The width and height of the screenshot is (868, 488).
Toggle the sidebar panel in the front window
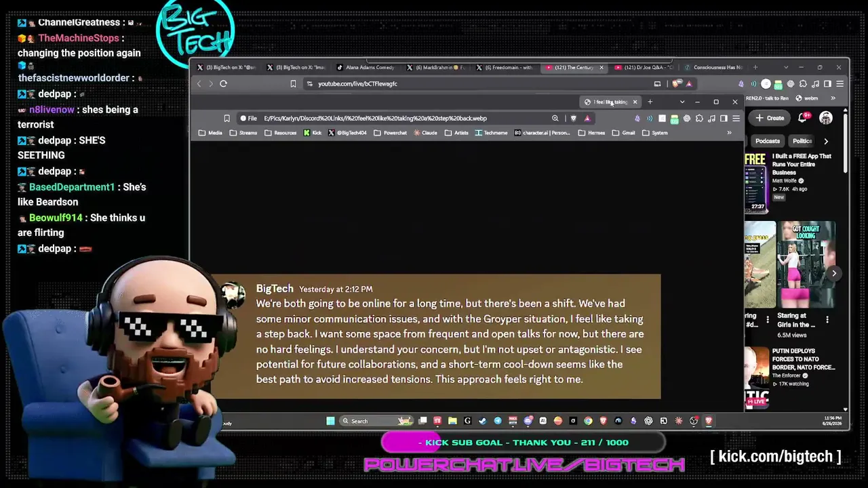tap(724, 119)
